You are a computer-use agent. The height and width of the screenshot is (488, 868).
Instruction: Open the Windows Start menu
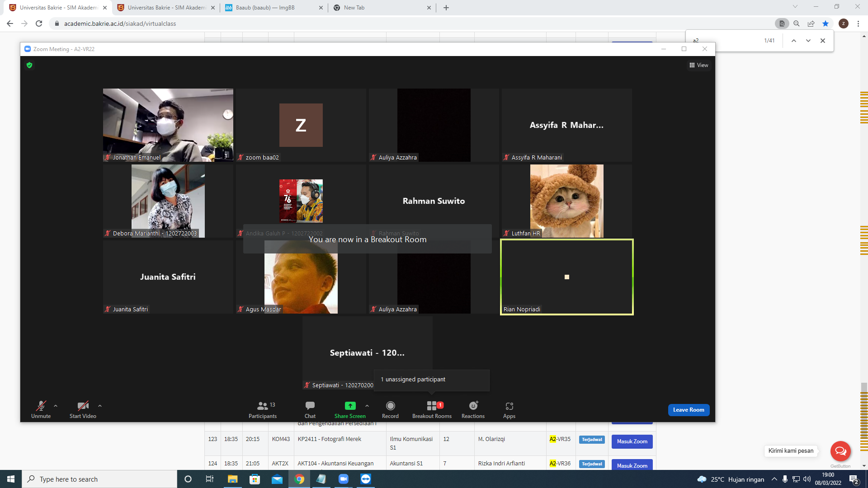click(11, 479)
